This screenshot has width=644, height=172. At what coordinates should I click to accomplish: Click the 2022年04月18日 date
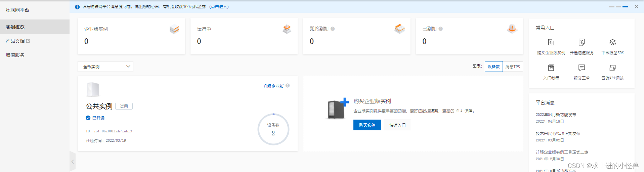click(x=550, y=121)
